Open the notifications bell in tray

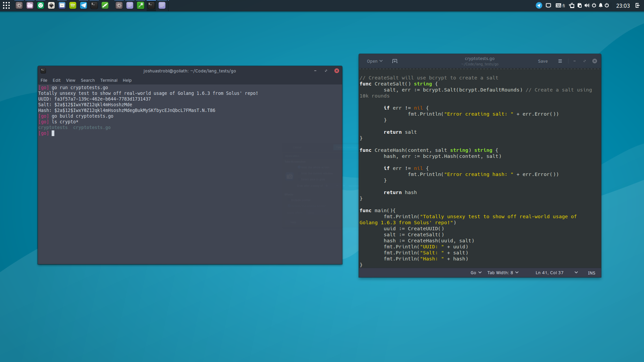point(600,5)
